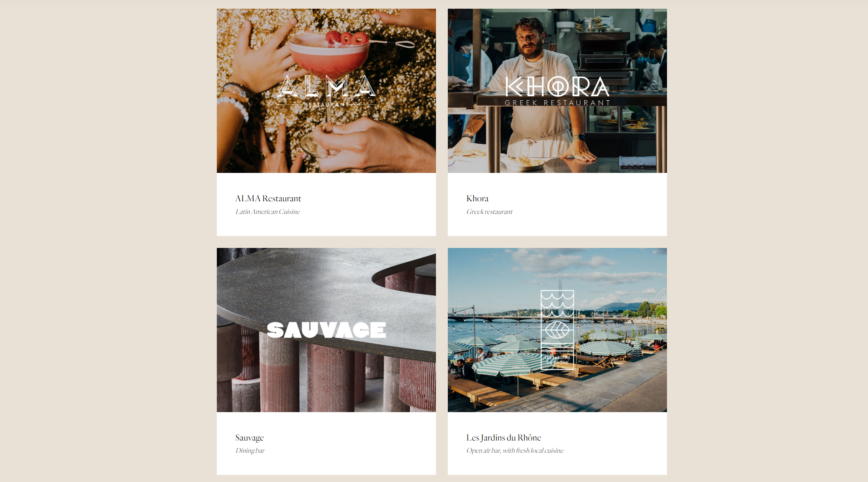The image size is (868, 482).
Task: Click the Greek restaurant subtitle text
Action: [x=489, y=212]
